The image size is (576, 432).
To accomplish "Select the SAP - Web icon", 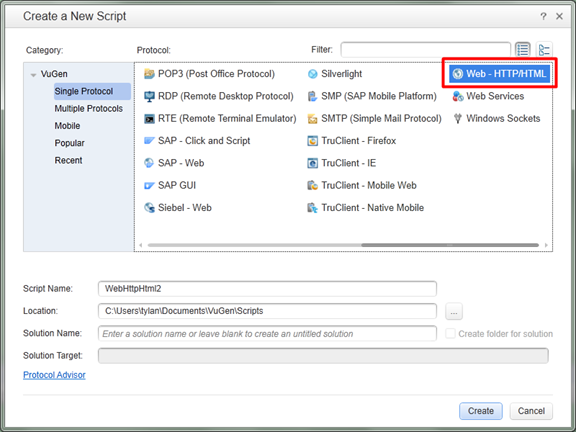I will point(149,163).
